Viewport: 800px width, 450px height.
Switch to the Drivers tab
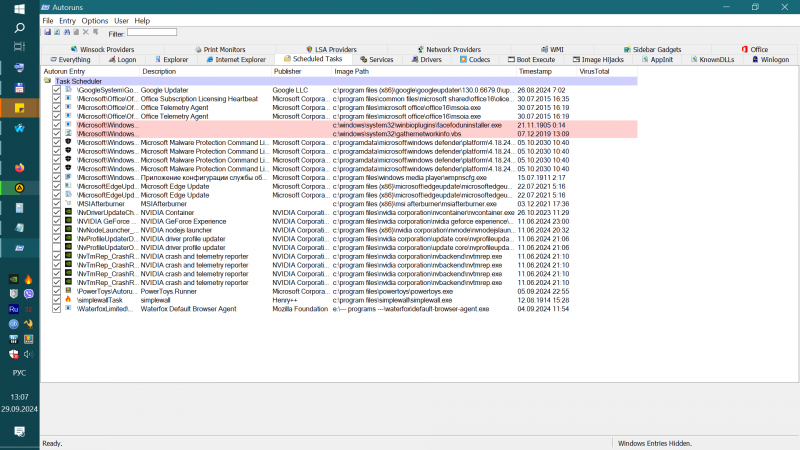[x=427, y=60]
